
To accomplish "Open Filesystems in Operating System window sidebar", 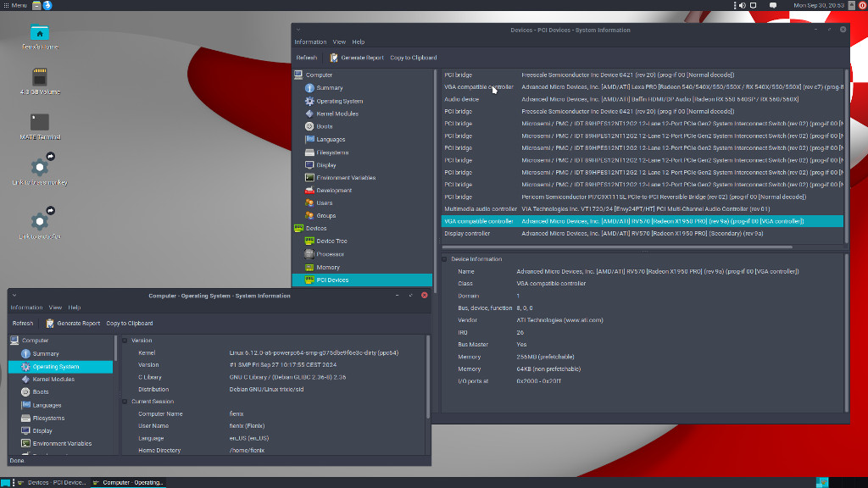I will point(48,419).
